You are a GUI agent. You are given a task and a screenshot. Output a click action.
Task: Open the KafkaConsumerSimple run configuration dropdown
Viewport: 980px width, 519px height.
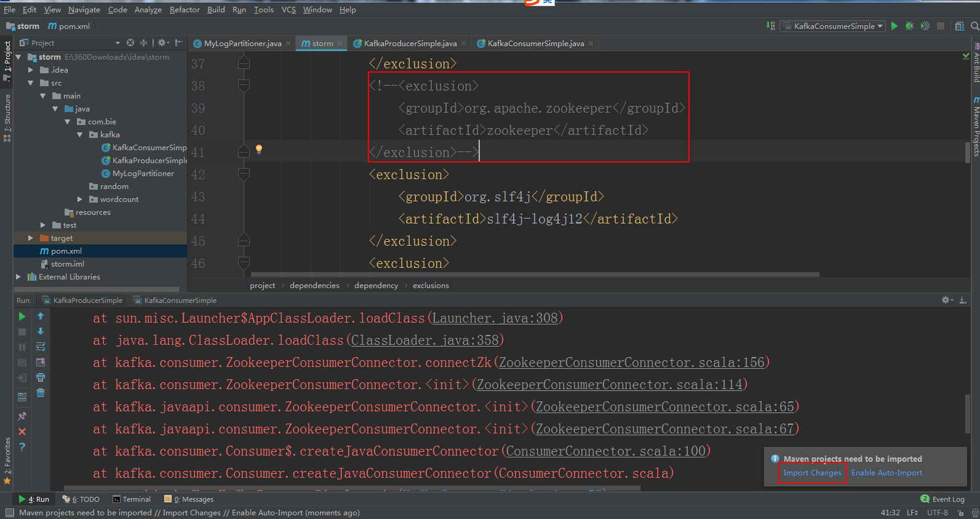(x=833, y=26)
